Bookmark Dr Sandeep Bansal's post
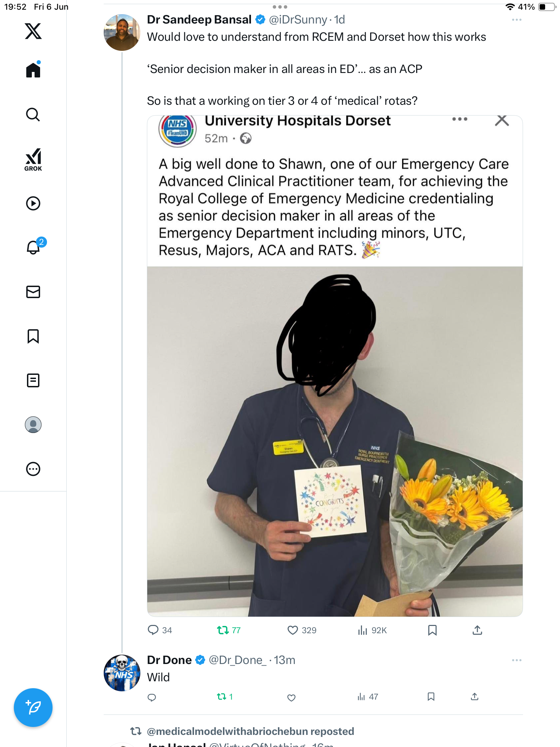Viewport: 560px width, 747px height. point(432,630)
